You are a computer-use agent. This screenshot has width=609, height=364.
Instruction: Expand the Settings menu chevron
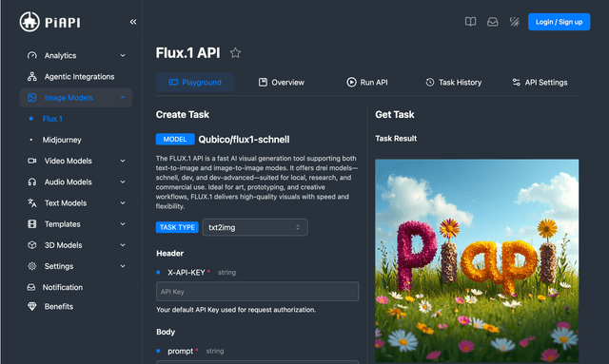pos(123,266)
